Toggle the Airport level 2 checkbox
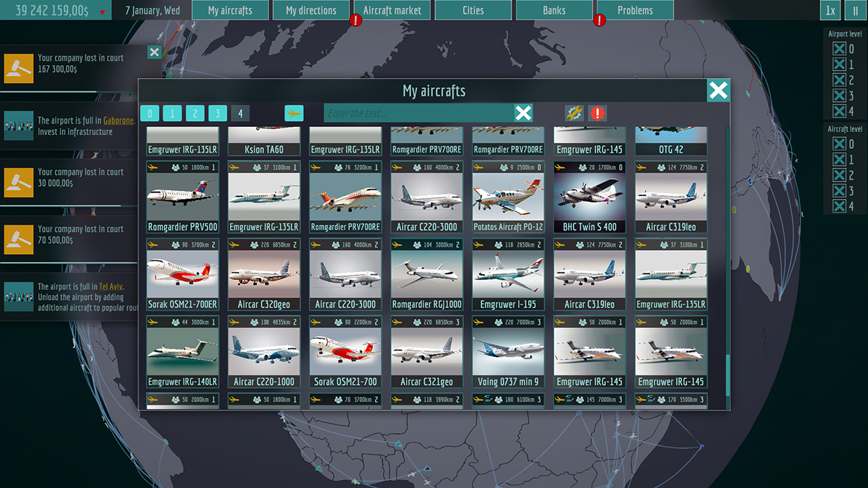868x488 pixels. [x=839, y=79]
